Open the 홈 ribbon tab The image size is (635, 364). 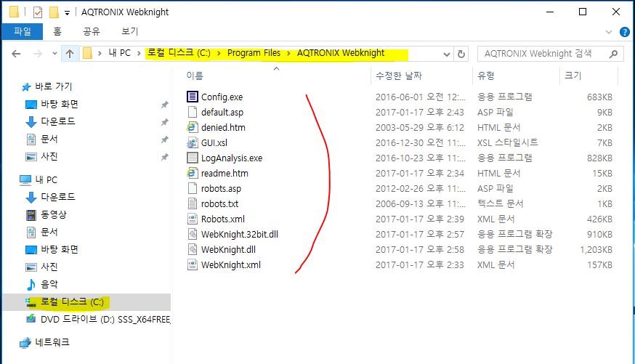coord(57,31)
